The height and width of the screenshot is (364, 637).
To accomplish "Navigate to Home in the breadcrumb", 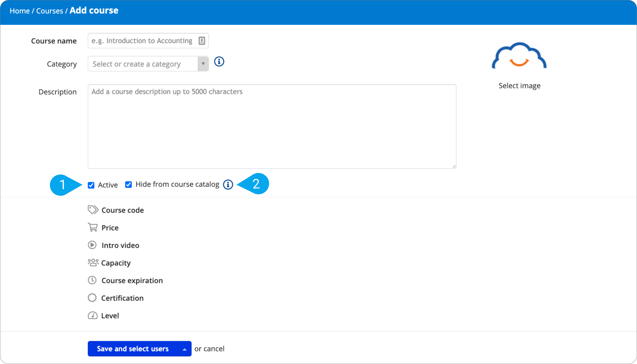I will (x=20, y=11).
